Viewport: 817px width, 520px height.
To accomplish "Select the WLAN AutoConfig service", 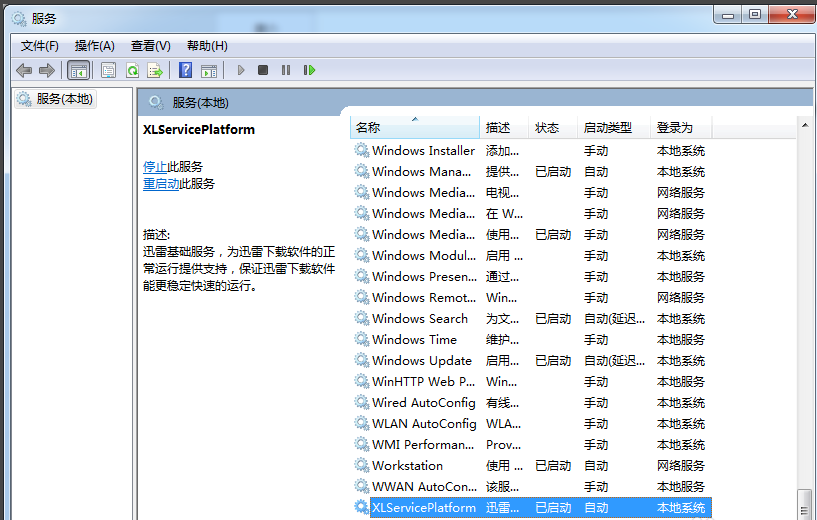I will tap(531, 423).
